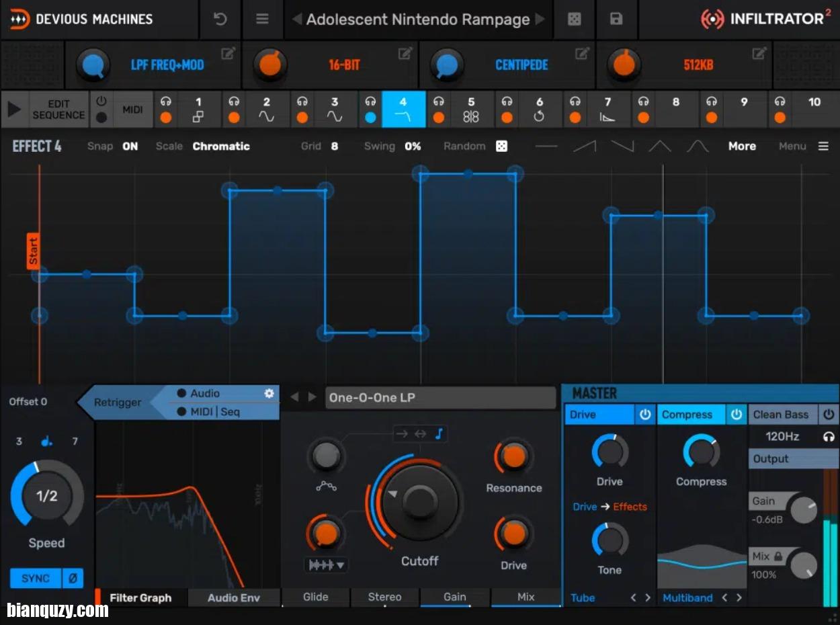Viewport: 840px width, 625px height.
Task: Select next preset after Adolescent Nintendo Rampage
Action: 540,19
